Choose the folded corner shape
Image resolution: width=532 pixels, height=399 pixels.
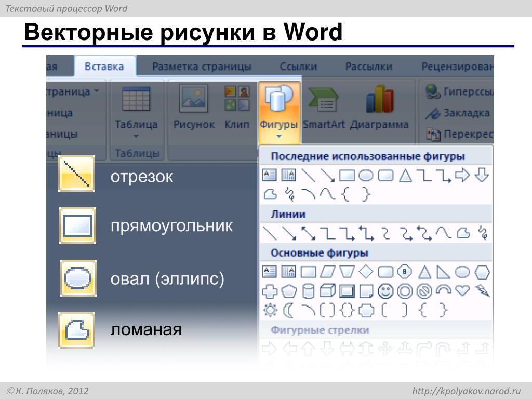click(366, 291)
